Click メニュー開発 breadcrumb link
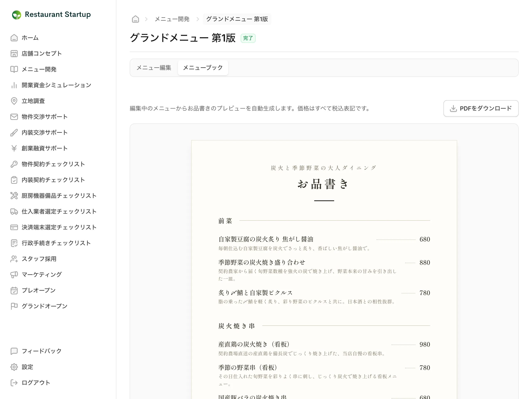The image size is (532, 399). (172, 19)
